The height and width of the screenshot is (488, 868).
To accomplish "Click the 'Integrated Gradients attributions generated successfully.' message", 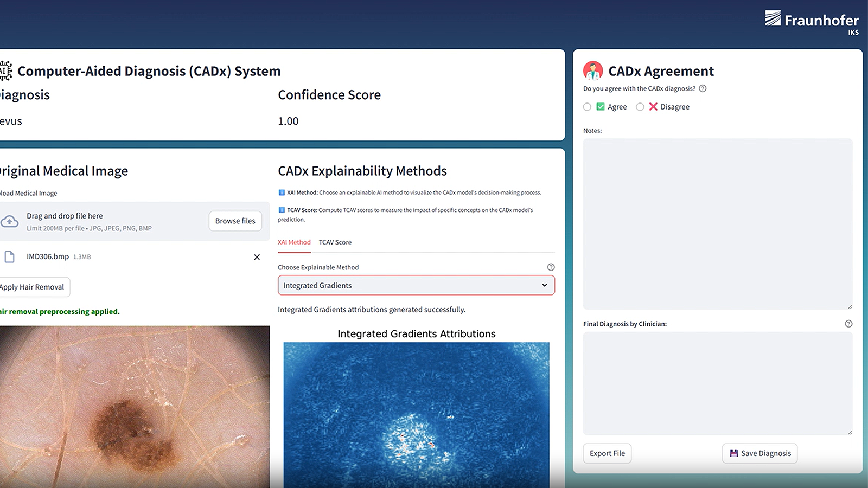I will tap(372, 310).
